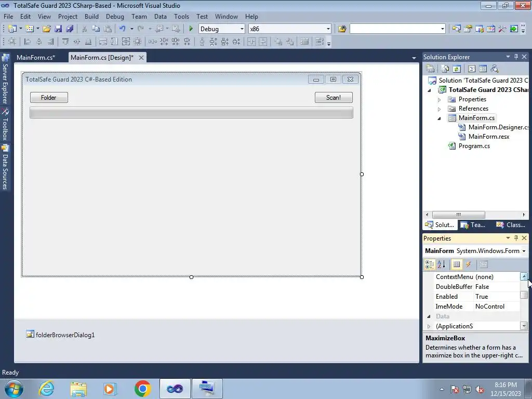The image size is (532, 399).
Task: Open the Server Explorer side tab
Action: pos(5,79)
